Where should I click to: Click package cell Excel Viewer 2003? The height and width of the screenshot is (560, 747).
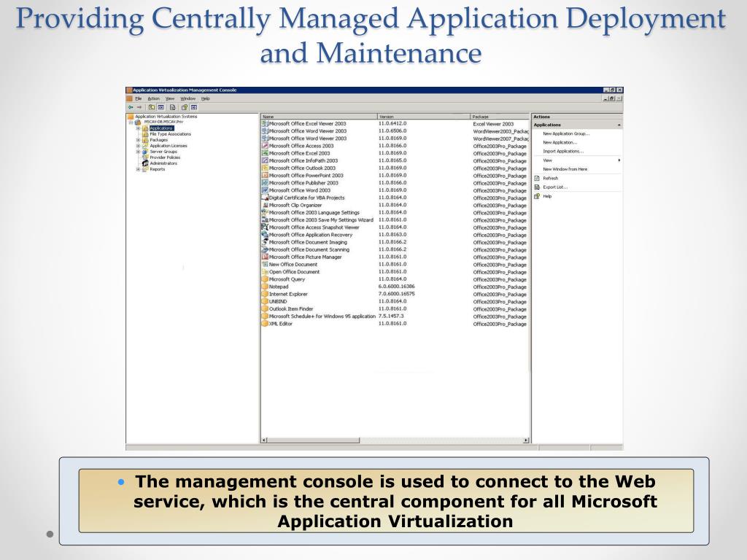tap(493, 124)
